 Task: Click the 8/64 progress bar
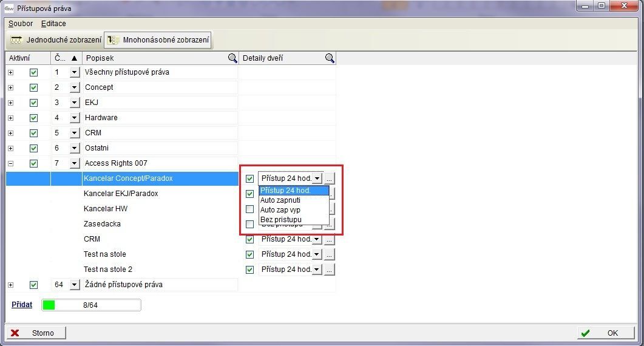pyautogui.click(x=91, y=305)
